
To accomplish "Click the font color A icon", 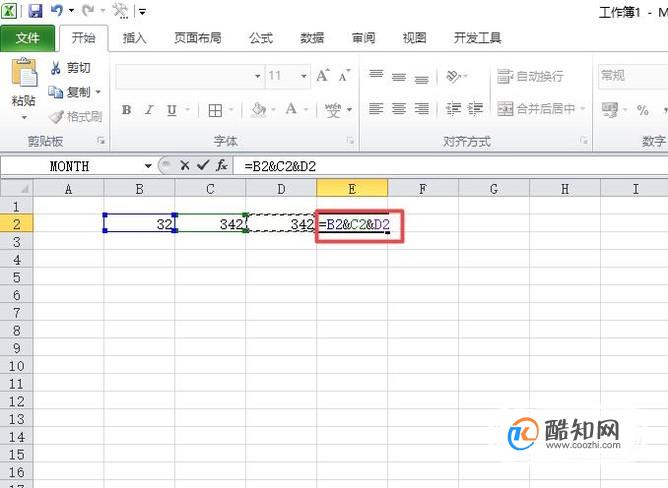I will click(x=291, y=110).
